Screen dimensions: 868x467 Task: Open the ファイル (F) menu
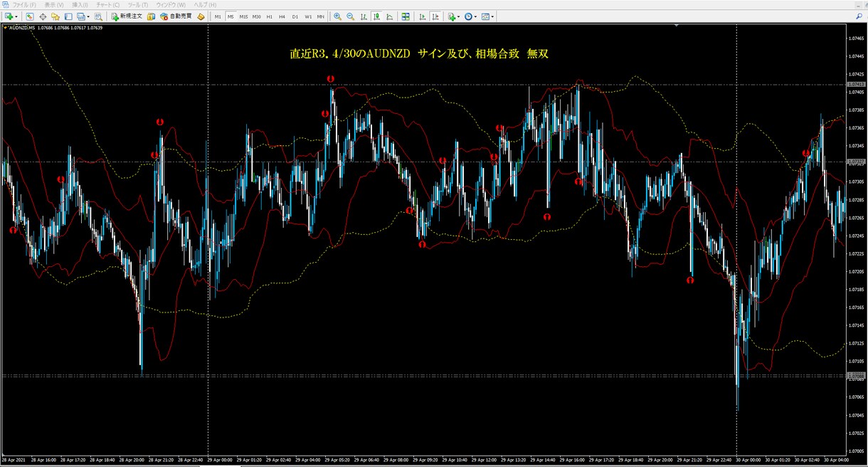(x=24, y=4)
